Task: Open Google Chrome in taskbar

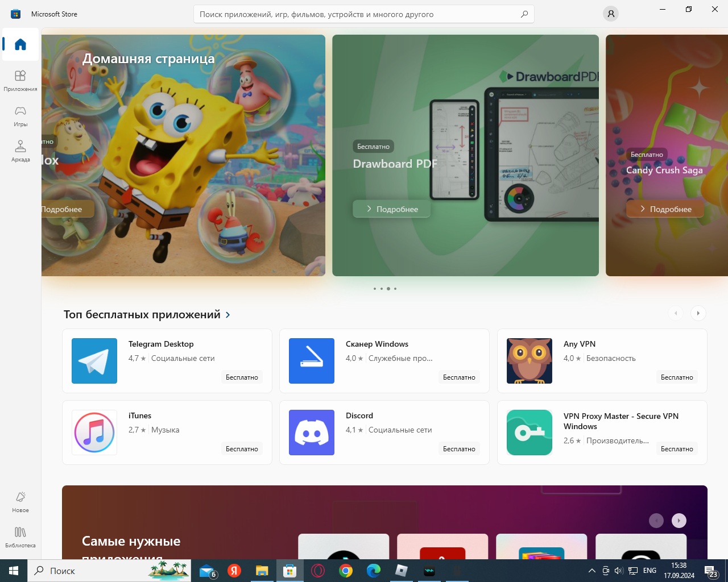Action: pos(345,571)
